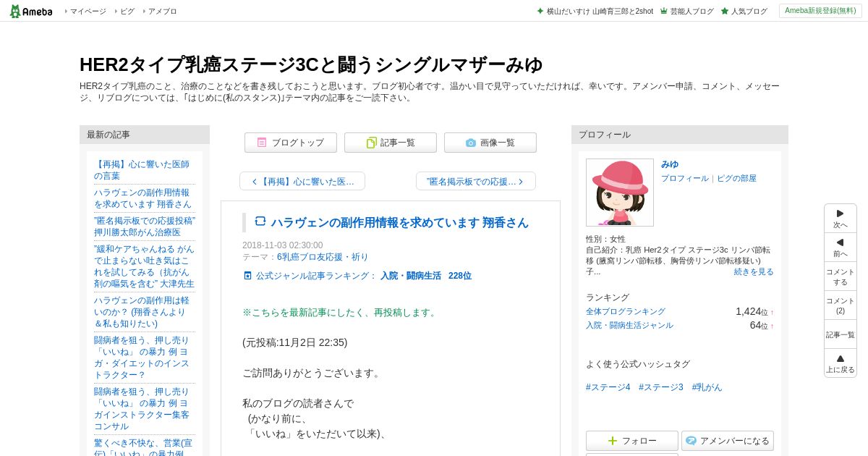This screenshot has height=456, width=868.
Task: Open ピグの部屋 link
Action: pyautogui.click(x=736, y=178)
